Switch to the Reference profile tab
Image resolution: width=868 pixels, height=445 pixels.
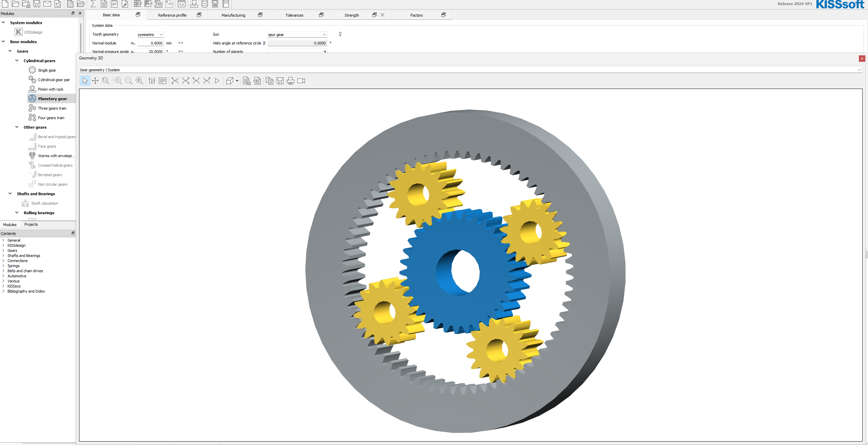172,15
